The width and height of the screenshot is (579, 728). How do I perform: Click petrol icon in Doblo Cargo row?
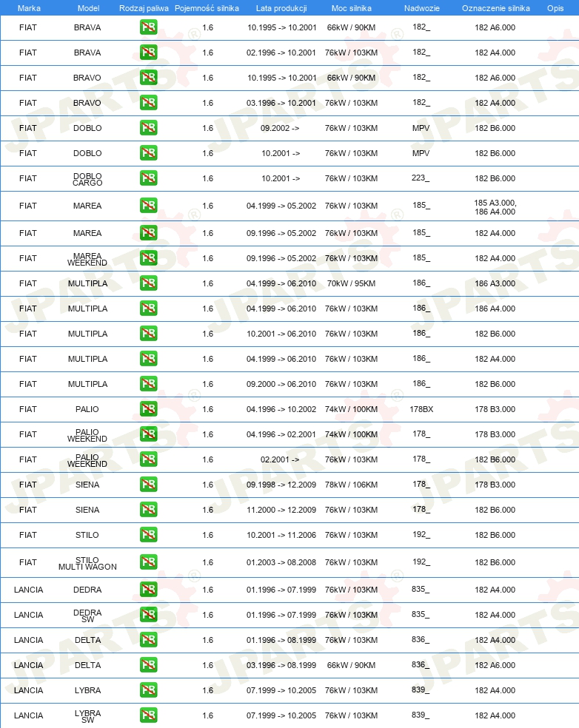pos(148,178)
